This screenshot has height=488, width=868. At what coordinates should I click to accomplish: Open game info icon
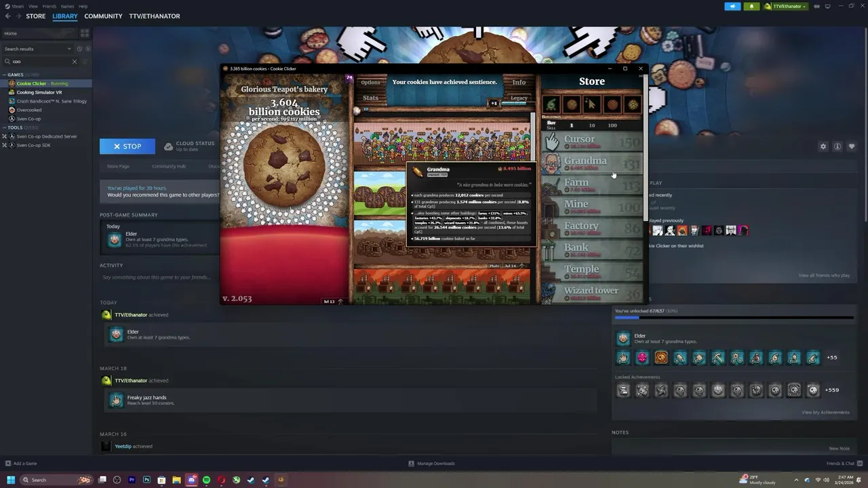point(837,146)
